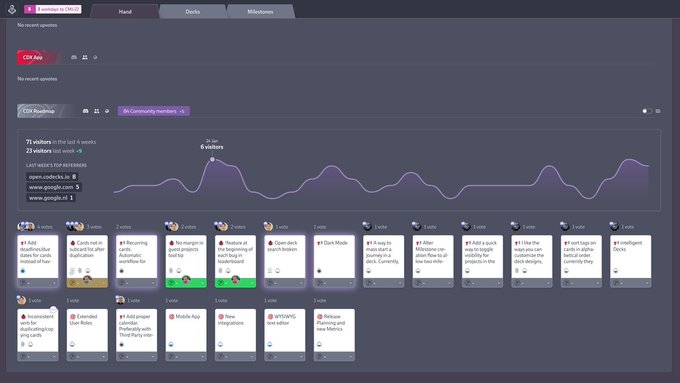Click '3 votes' label above 'Cards not in subcard' card
The width and height of the screenshot is (680, 383).
94,227
